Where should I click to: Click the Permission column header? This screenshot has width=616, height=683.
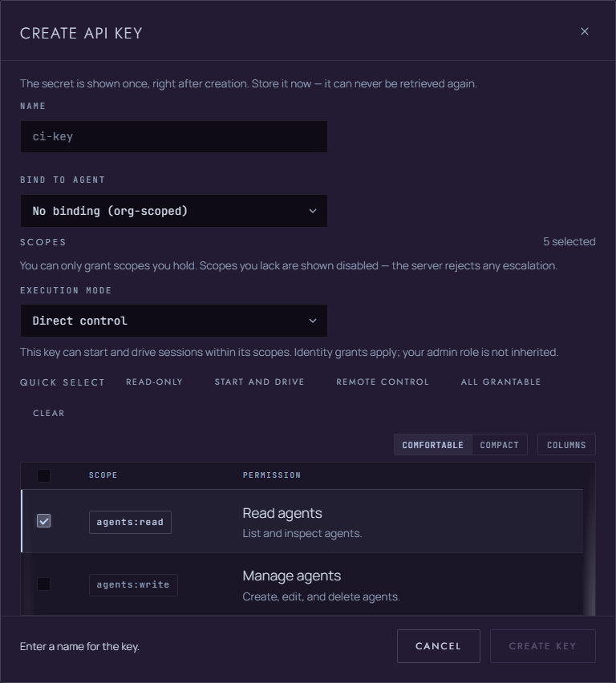(x=272, y=475)
